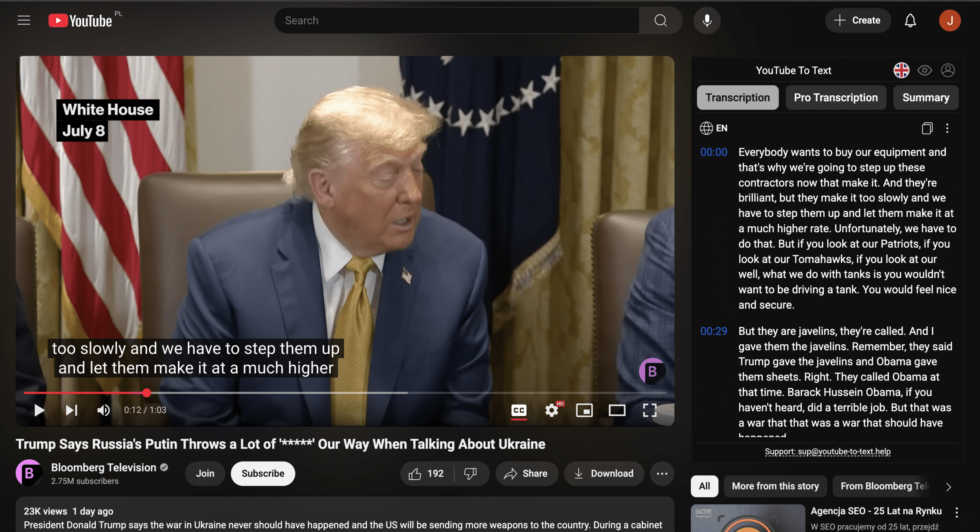Image resolution: width=980 pixels, height=532 pixels.
Task: Download the video
Action: [604, 473]
